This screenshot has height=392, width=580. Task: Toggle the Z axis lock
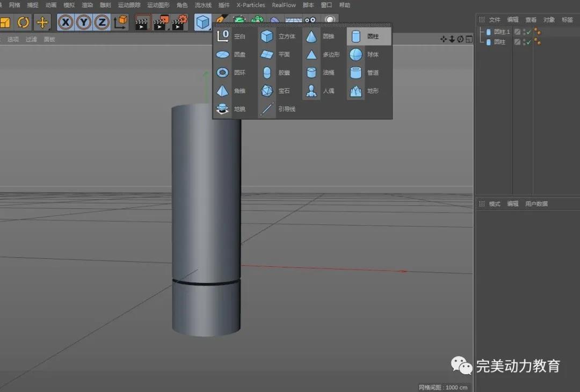pos(102,23)
